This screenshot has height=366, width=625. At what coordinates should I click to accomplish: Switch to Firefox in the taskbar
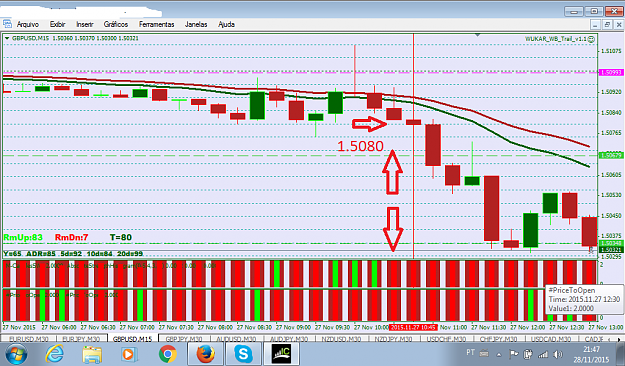click(205, 354)
